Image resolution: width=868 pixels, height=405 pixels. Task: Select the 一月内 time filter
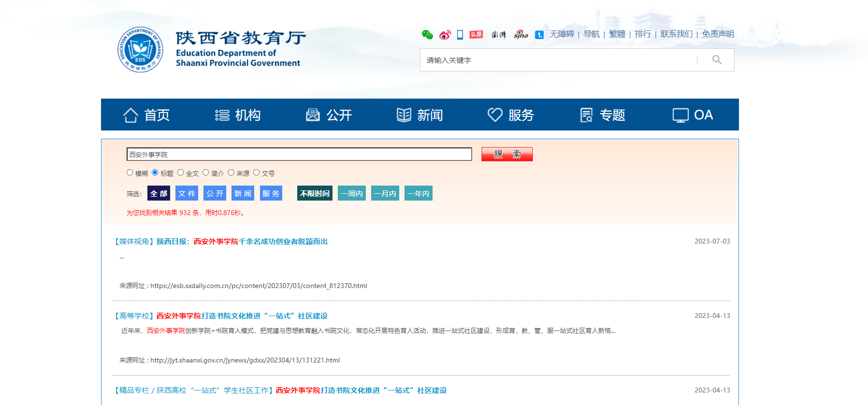385,193
